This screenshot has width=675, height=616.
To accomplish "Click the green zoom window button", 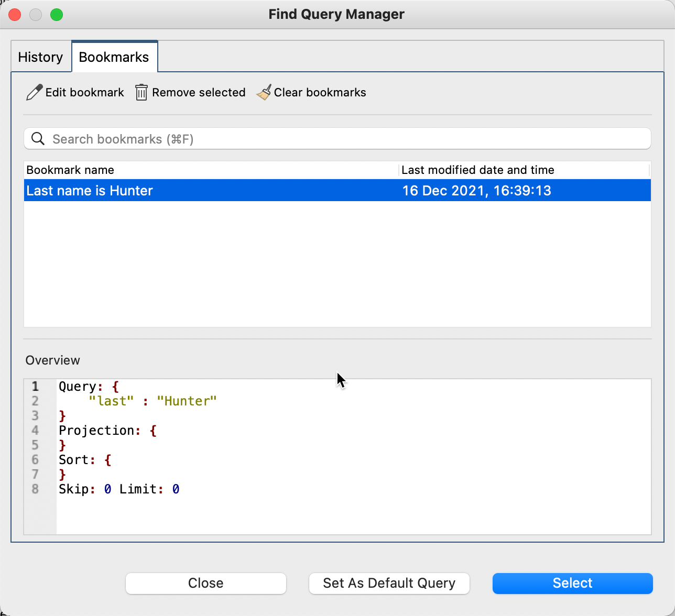I will tap(57, 15).
